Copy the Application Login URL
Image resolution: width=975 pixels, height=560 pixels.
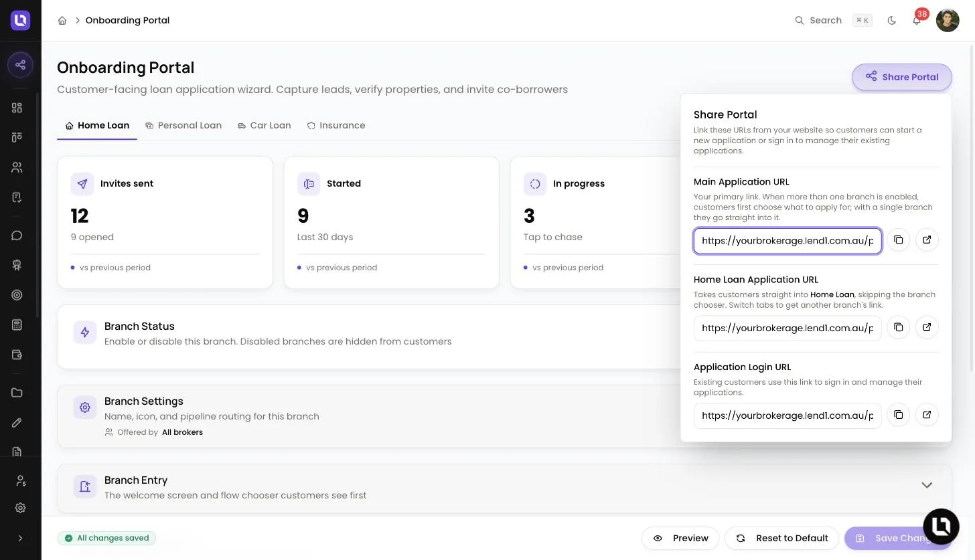click(x=898, y=415)
